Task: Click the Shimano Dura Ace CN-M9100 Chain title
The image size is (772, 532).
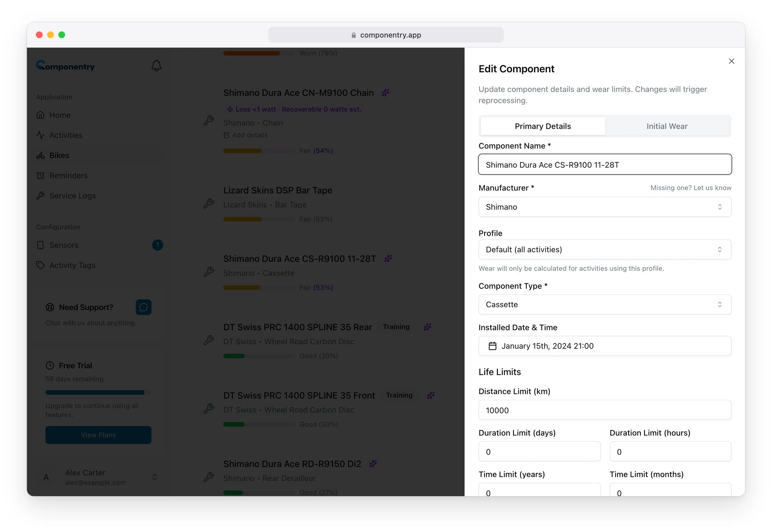Action: (x=298, y=93)
